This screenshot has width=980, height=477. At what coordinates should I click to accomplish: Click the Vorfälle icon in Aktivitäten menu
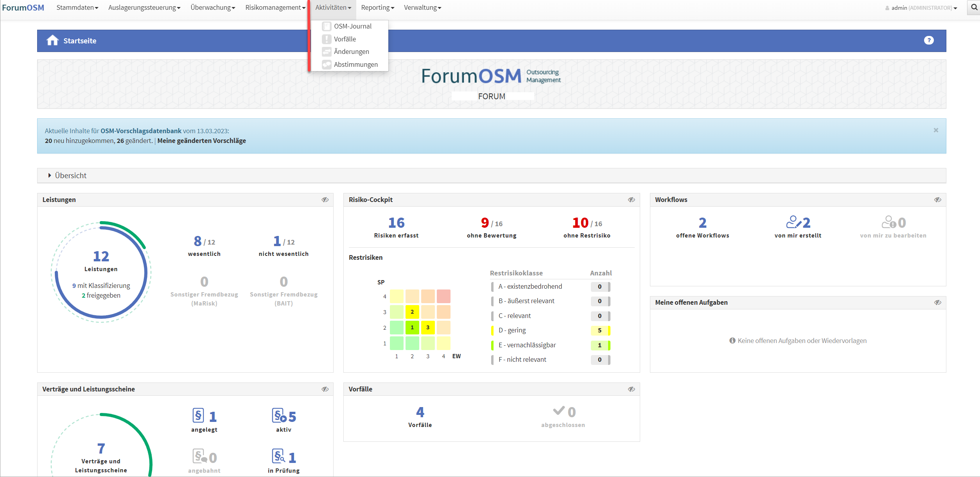[327, 39]
